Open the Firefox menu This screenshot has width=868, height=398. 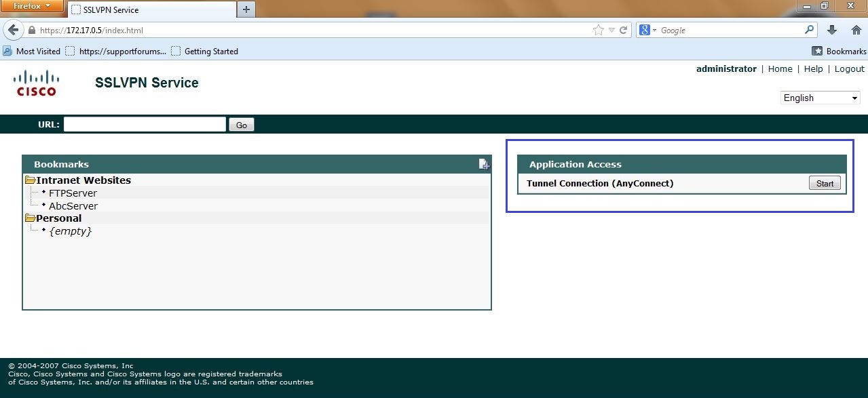point(32,5)
